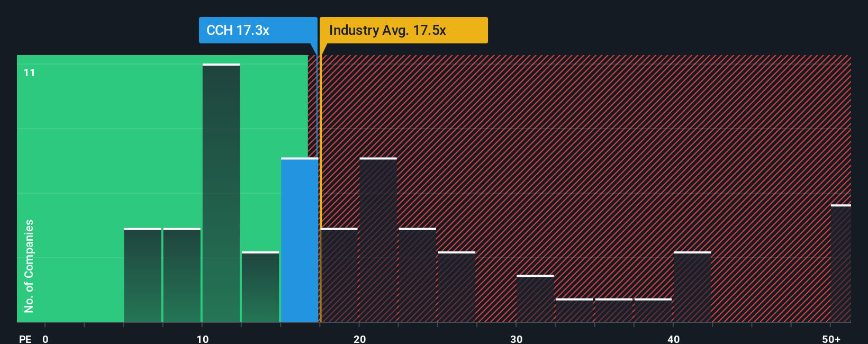This screenshot has width=868, height=344.
Task: Select the 50+ histogram bar at the far right
Action: coord(841,263)
